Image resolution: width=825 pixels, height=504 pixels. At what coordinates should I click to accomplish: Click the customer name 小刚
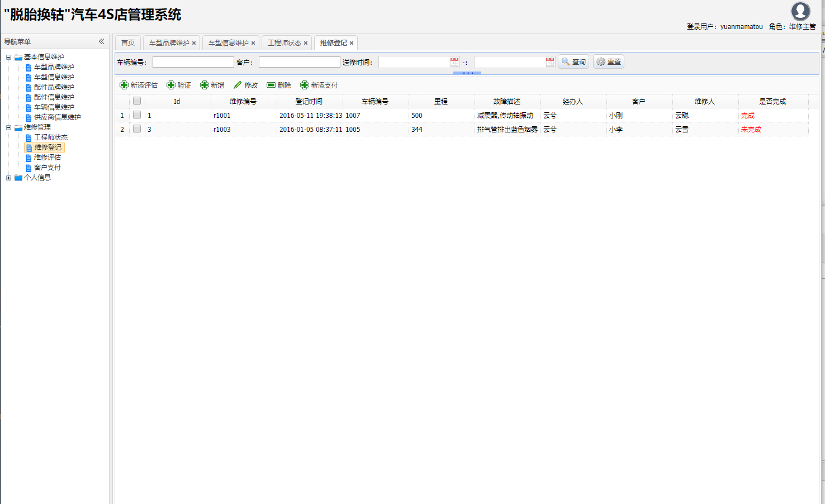click(616, 116)
